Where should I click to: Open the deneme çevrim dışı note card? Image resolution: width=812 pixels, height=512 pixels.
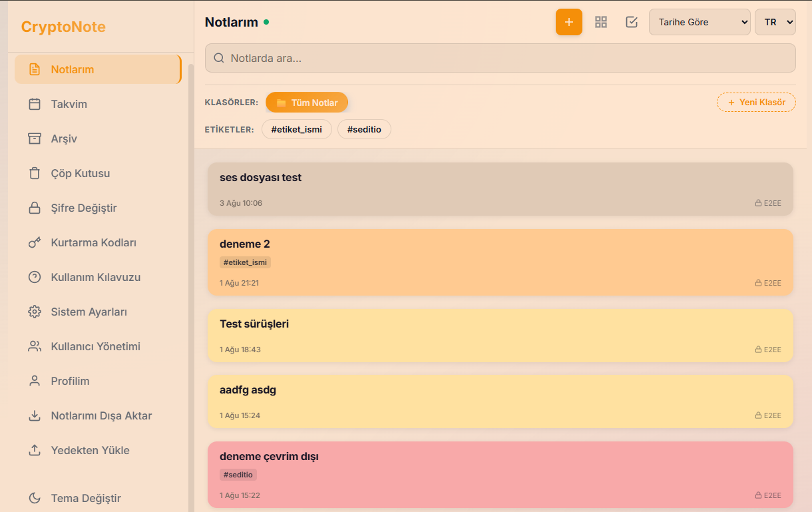(501, 475)
